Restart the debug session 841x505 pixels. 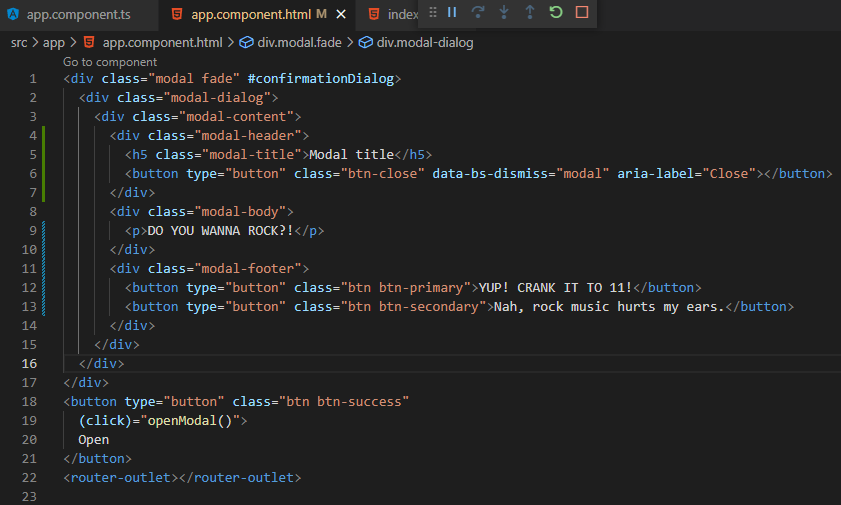pyautogui.click(x=556, y=13)
